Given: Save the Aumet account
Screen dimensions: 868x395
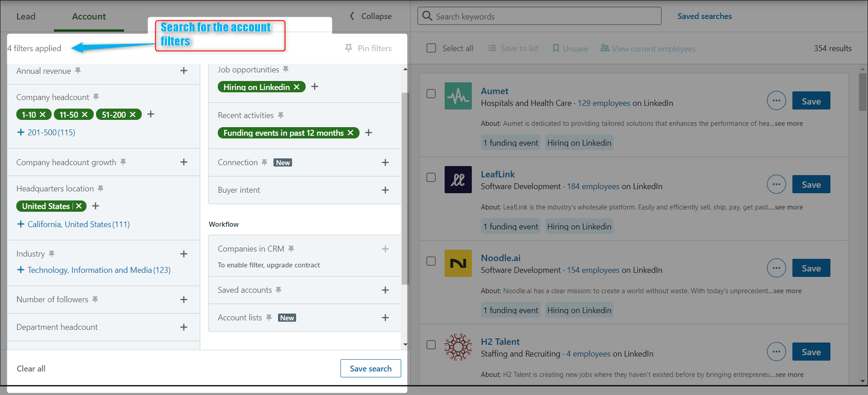Looking at the screenshot, I should (811, 100).
